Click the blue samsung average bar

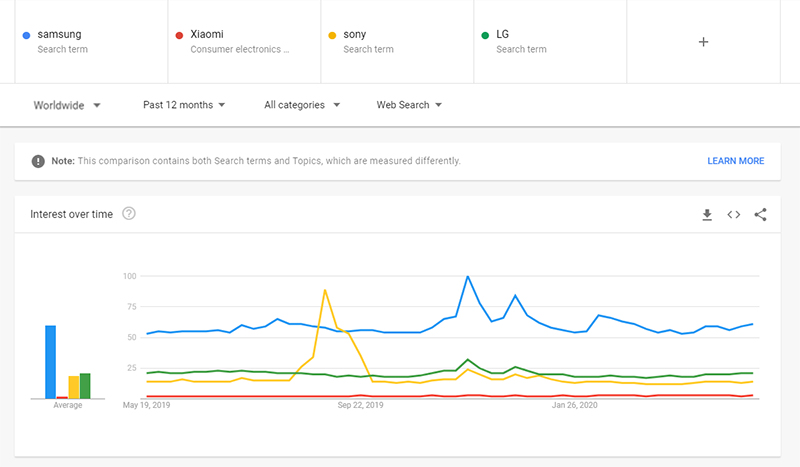(x=51, y=362)
